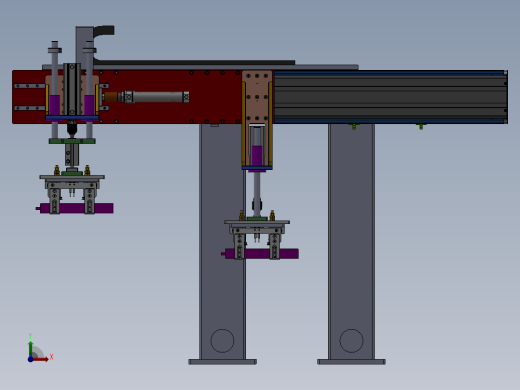
Task: Pick the right support column's base plate
Action: pyautogui.click(x=351, y=362)
